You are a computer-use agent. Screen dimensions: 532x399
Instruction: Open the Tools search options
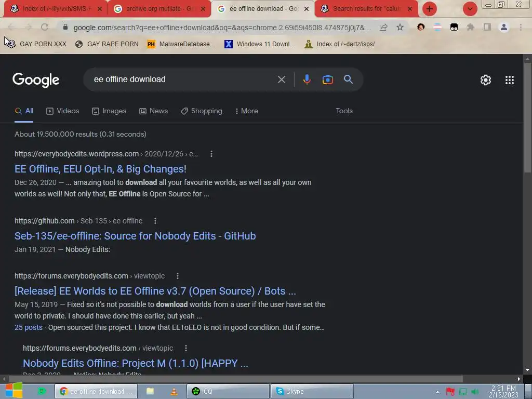(344, 111)
